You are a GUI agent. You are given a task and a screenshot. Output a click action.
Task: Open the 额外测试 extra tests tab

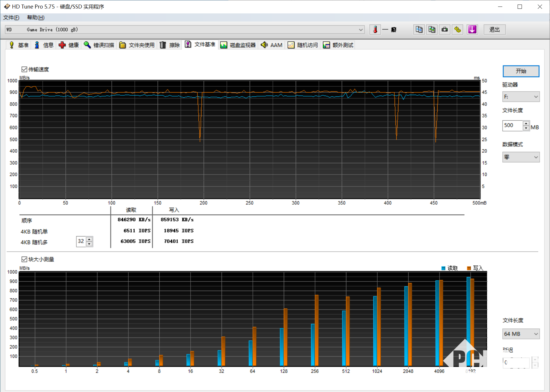pos(338,45)
